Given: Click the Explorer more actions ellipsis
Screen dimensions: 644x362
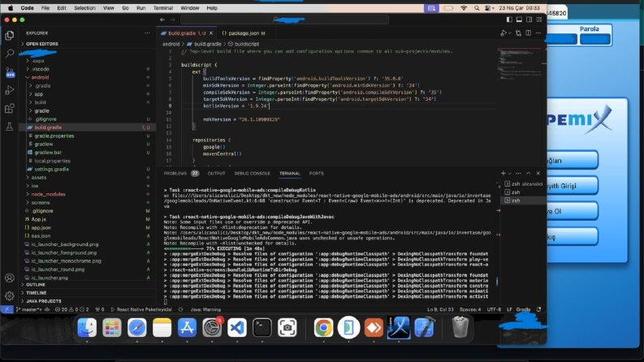Looking at the screenshot, I should (x=147, y=32).
